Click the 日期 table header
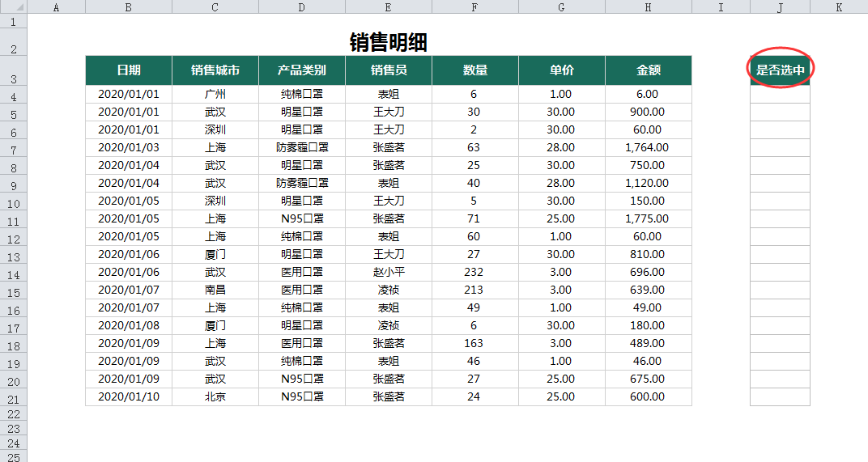The width and height of the screenshot is (868, 462). [x=129, y=70]
